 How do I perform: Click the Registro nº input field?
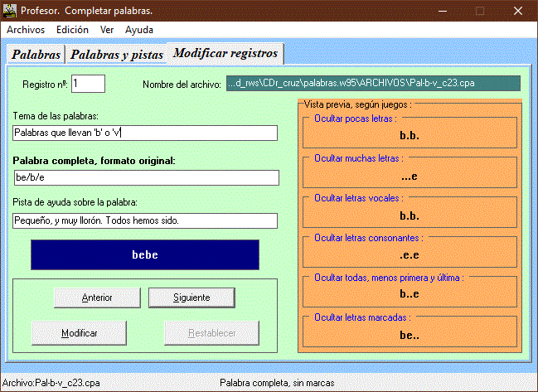(x=88, y=84)
